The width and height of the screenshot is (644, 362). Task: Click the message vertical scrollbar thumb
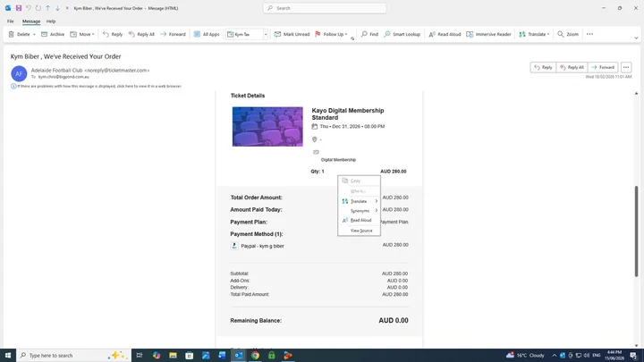click(636, 232)
